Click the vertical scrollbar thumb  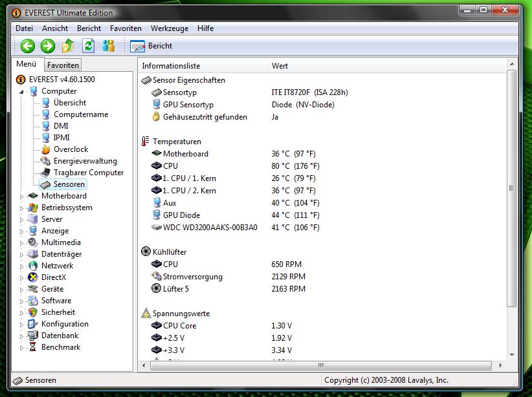pos(512,189)
